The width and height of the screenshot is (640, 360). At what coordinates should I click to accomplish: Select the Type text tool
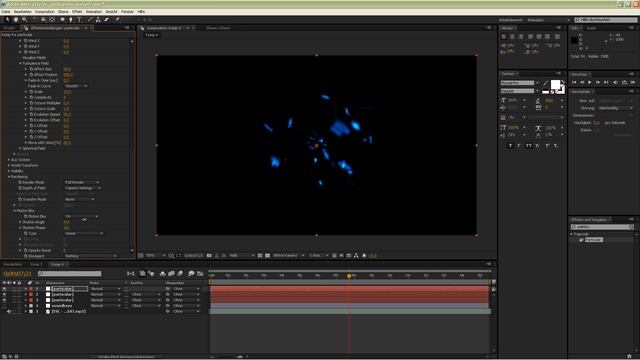(x=79, y=19)
